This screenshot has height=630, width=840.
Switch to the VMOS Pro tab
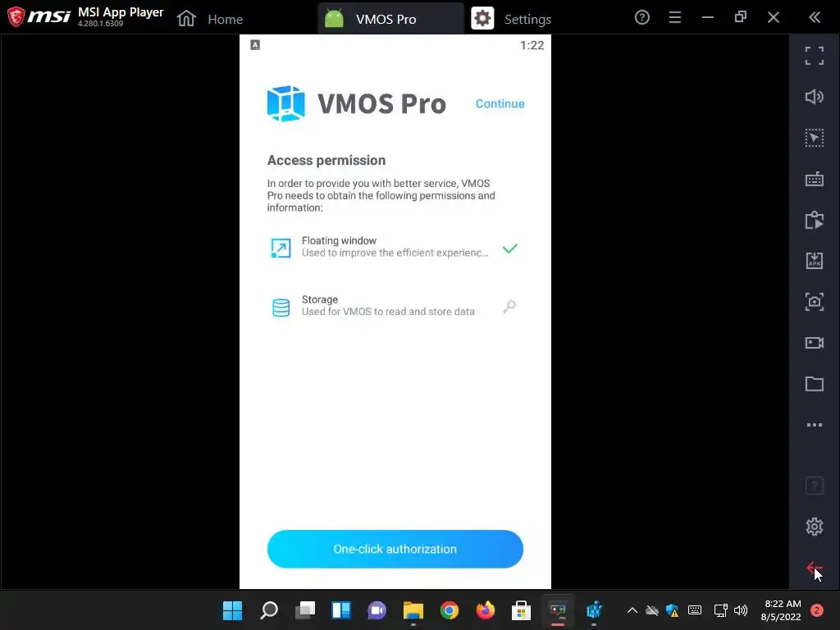coord(390,19)
